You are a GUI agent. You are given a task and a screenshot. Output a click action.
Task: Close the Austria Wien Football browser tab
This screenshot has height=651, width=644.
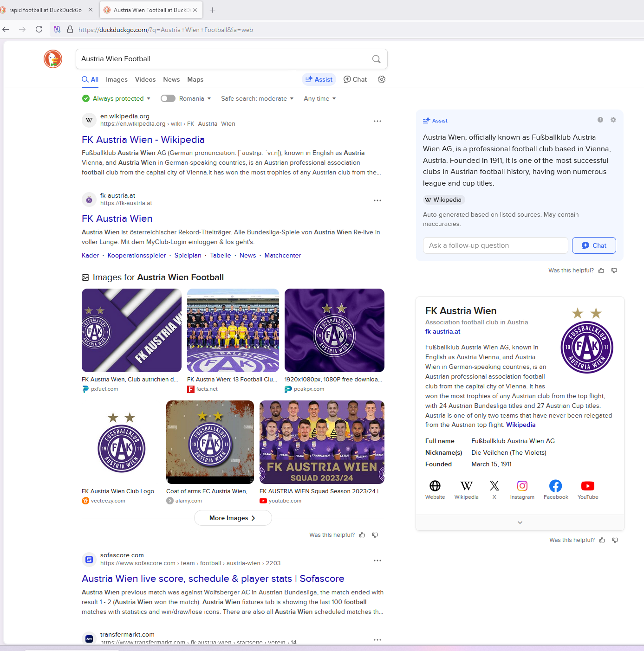click(x=195, y=10)
